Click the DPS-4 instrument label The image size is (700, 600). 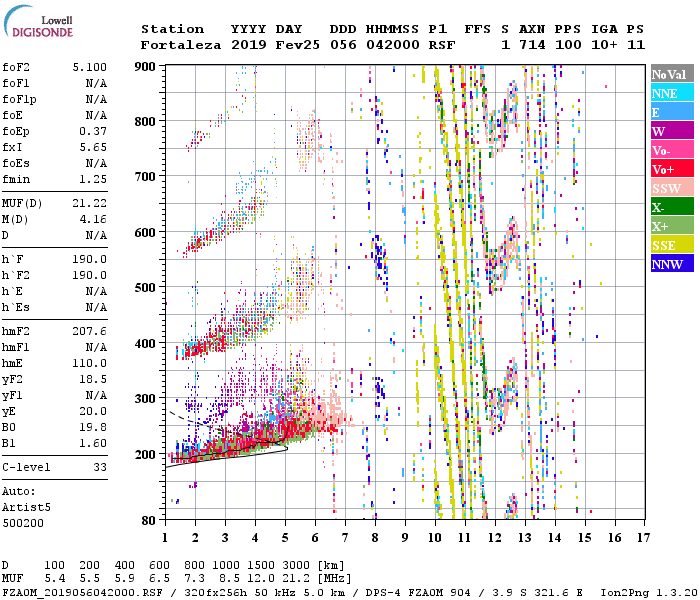click(x=383, y=592)
